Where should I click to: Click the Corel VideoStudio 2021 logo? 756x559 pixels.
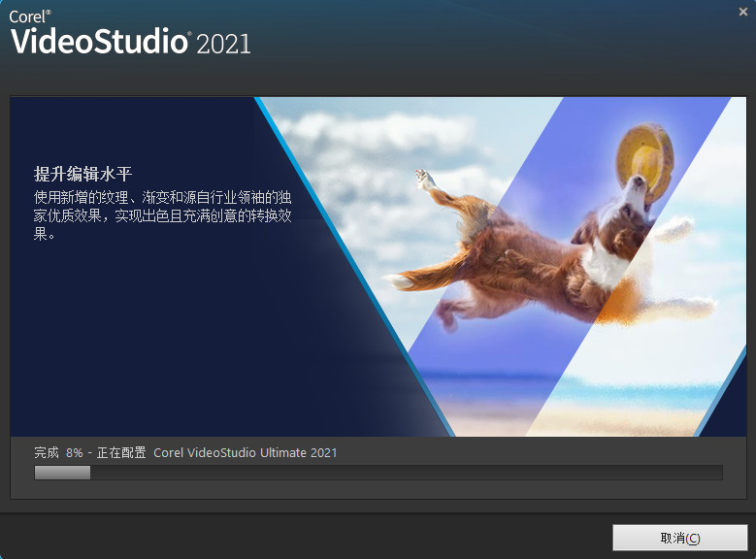click(130, 33)
